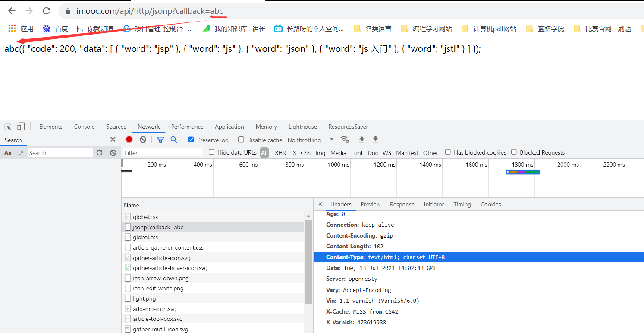Check the Blocked Requests checkbox
Viewport: 644px width, 333px height.
click(514, 152)
